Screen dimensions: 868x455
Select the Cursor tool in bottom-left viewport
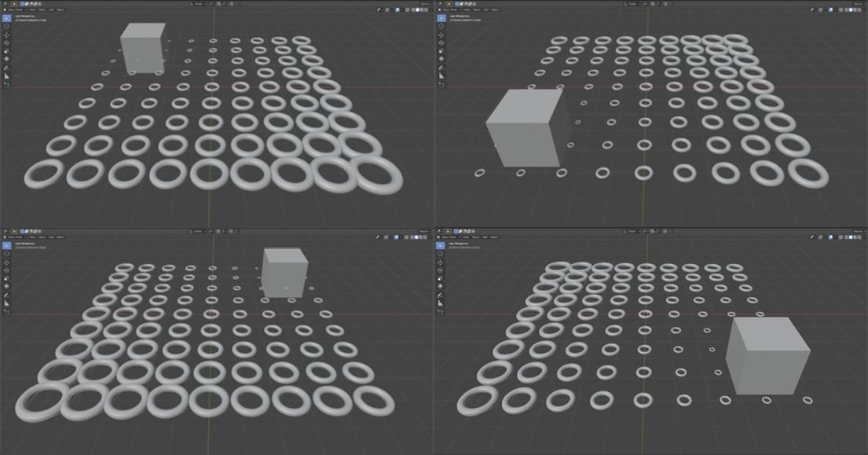coord(6,254)
